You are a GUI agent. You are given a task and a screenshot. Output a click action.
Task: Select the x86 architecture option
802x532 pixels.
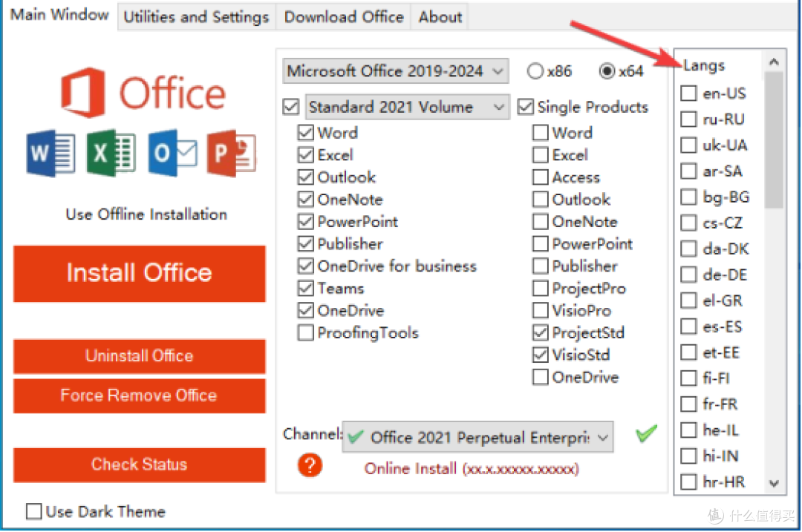pos(535,71)
